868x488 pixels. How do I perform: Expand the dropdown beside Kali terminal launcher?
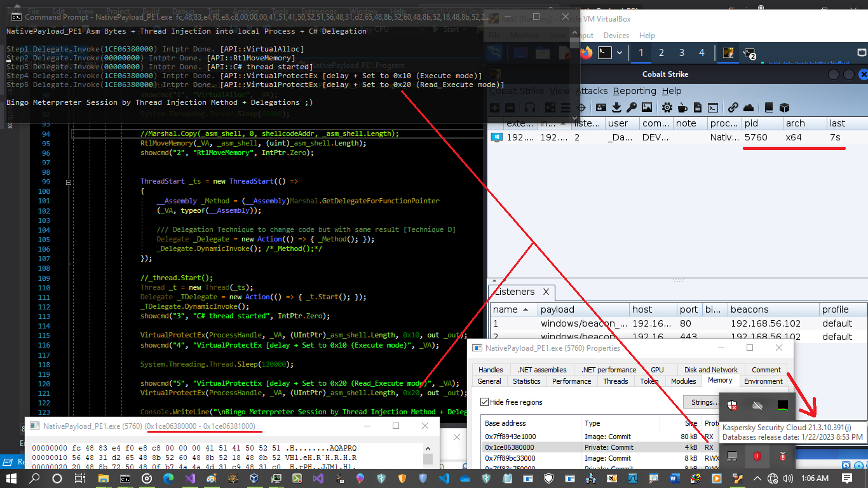(x=620, y=53)
